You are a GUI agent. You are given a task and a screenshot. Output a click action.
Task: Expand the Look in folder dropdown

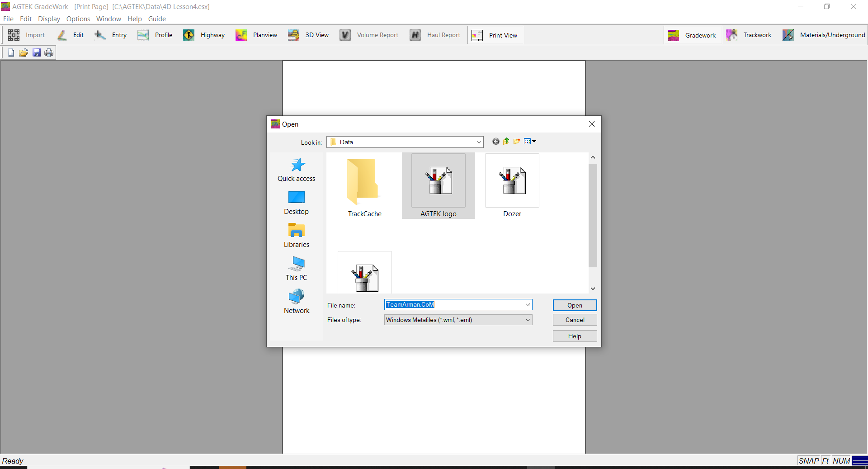point(478,142)
